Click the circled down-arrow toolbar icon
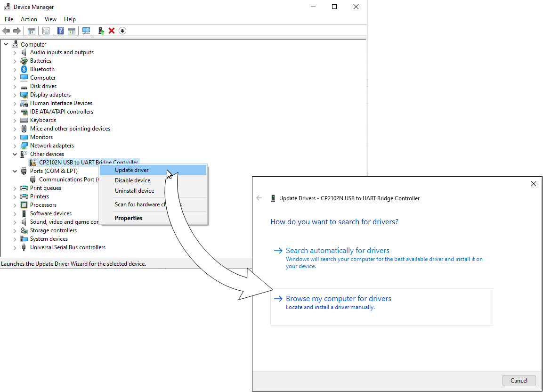Viewport: 543px width, 392px height. [122, 31]
